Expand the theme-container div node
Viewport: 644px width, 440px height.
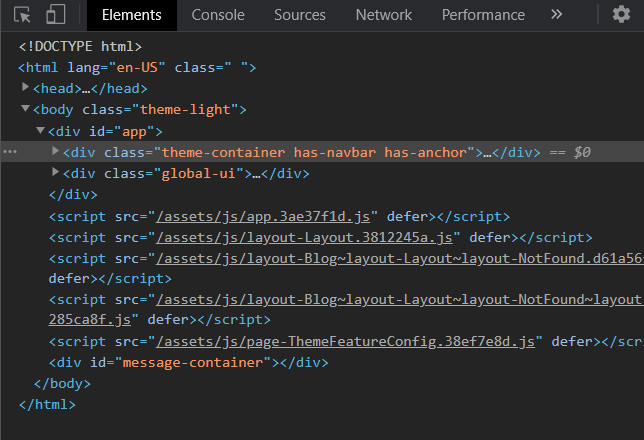(x=55, y=151)
